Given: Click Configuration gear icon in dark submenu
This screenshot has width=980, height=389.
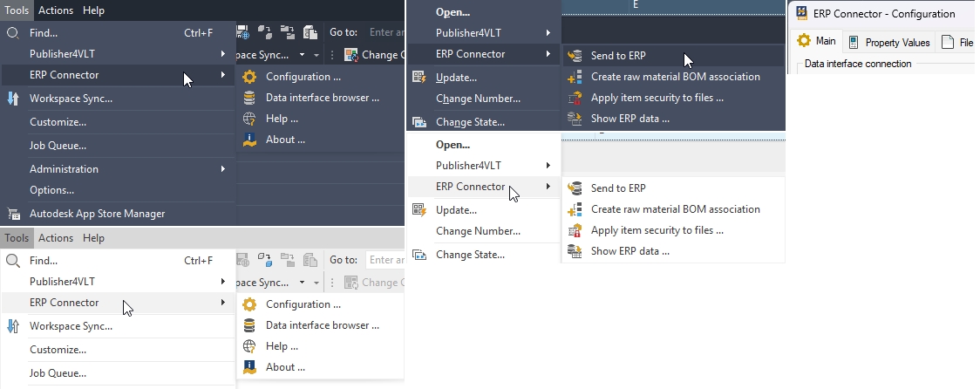Looking at the screenshot, I should [249, 77].
